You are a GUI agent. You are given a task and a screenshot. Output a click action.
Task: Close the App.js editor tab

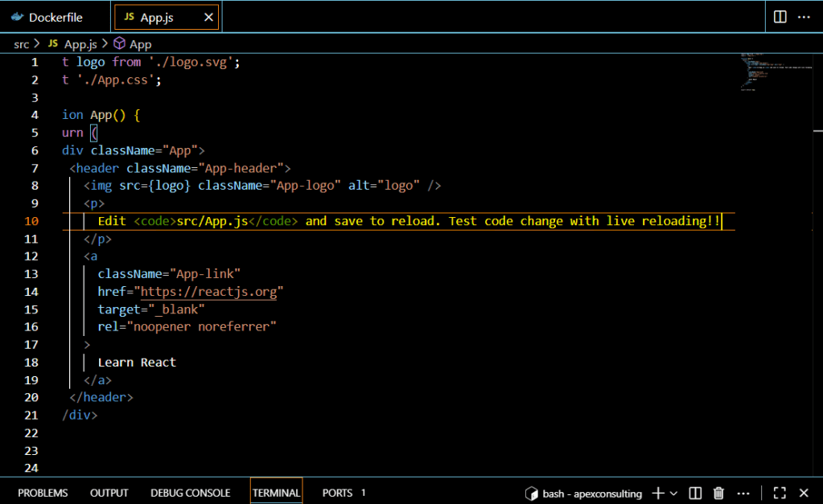click(209, 17)
